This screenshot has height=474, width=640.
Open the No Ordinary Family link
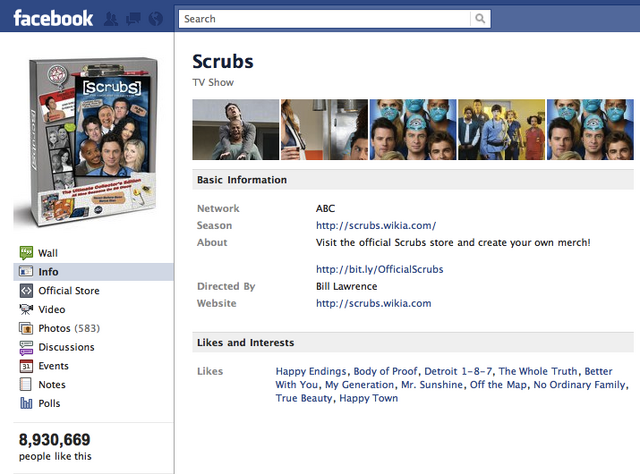click(x=579, y=385)
